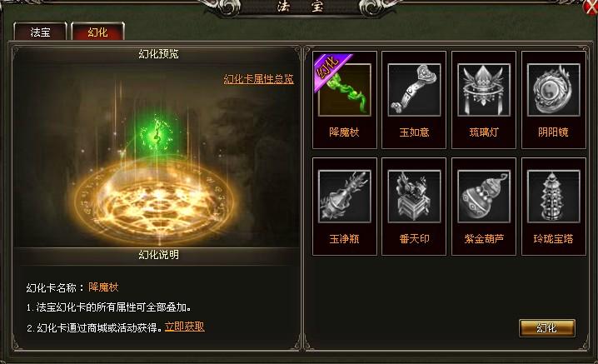The height and width of the screenshot is (364, 598).
Task: Click the glowing green orb preview
Action: [156, 134]
